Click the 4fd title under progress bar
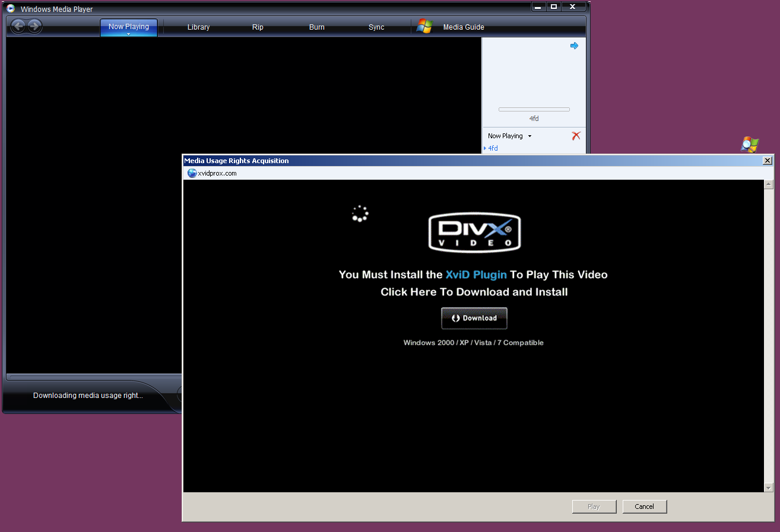Viewport: 780px width, 532px height. [534, 119]
